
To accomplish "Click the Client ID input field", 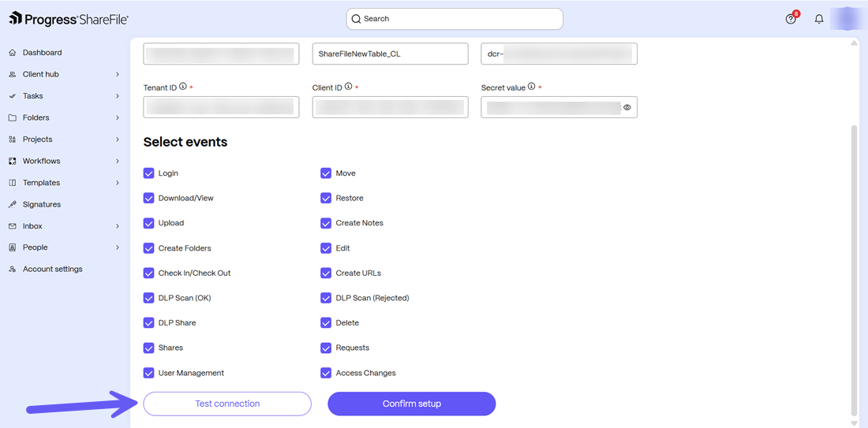I will (391, 107).
